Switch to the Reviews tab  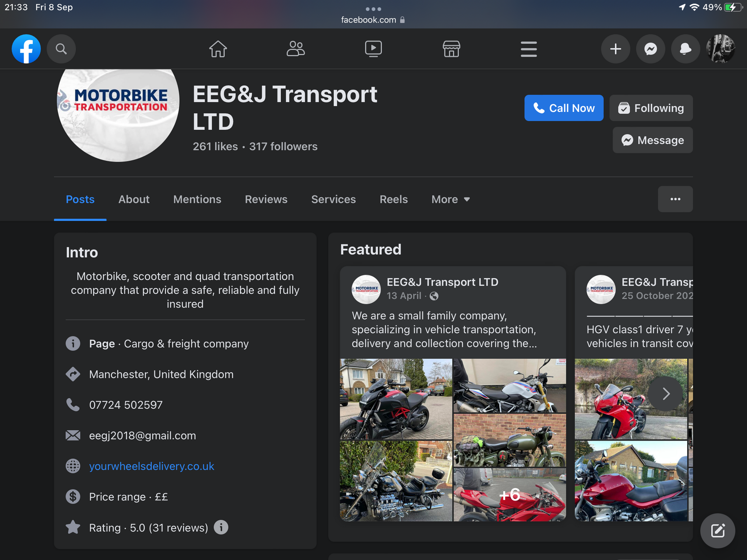pyautogui.click(x=266, y=200)
